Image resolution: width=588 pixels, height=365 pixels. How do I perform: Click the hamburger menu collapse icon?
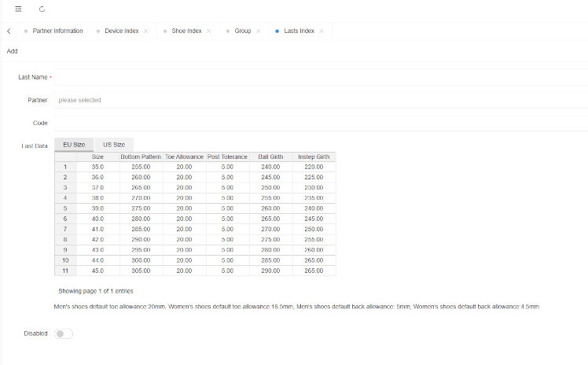pos(18,9)
